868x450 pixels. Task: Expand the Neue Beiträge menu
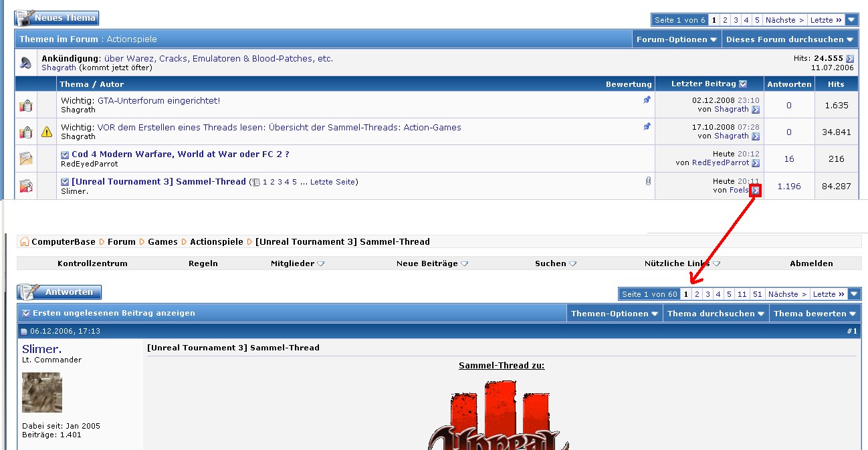pyautogui.click(x=432, y=263)
